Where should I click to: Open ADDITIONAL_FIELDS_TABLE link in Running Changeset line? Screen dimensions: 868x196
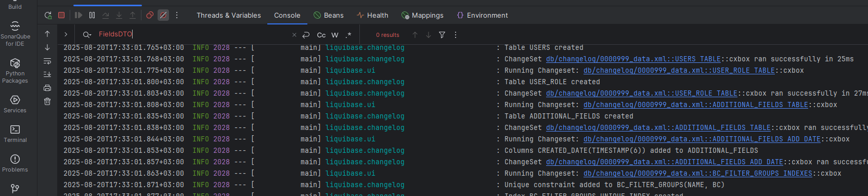[x=696, y=104]
